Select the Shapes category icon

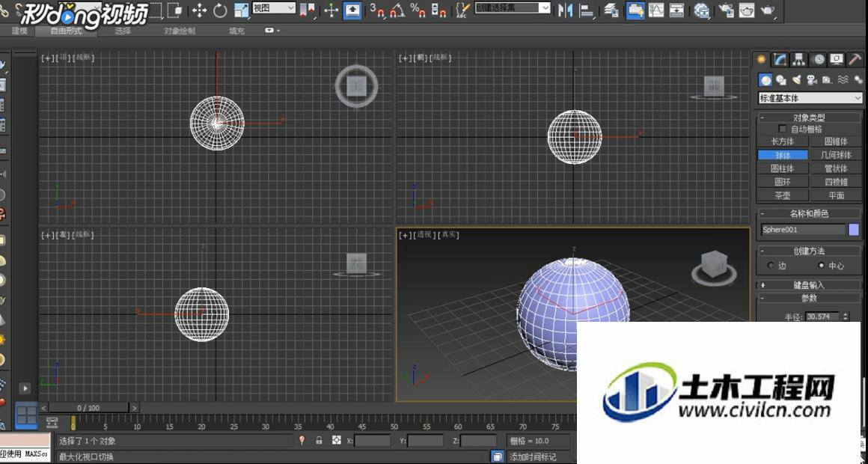781,80
